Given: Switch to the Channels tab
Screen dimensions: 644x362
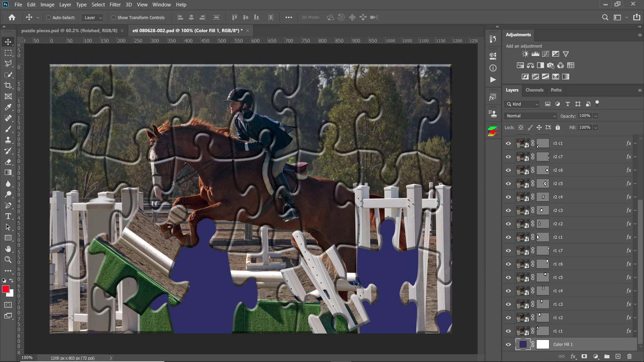Looking at the screenshot, I should (x=534, y=90).
